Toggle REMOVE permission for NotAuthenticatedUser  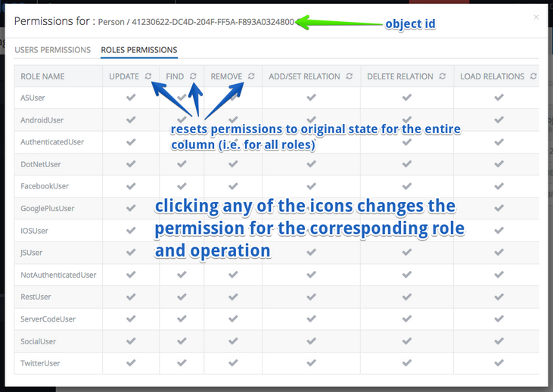tap(233, 275)
